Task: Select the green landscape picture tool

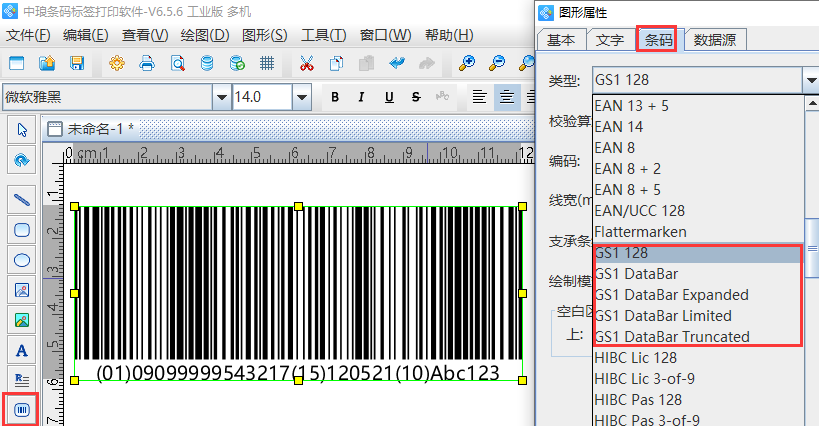Action: [x=21, y=320]
